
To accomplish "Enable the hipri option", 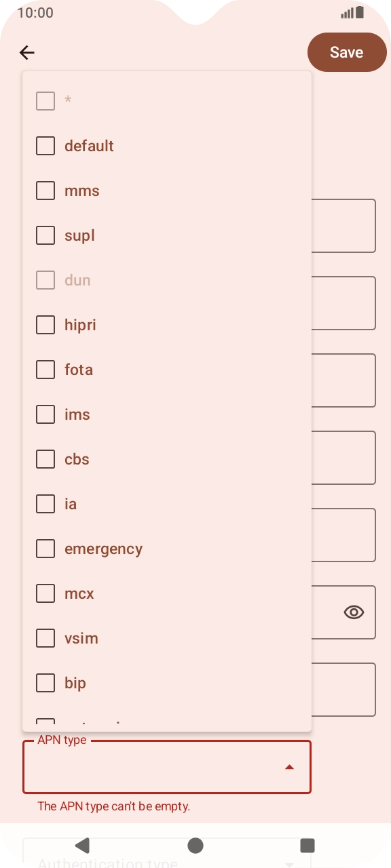I will point(45,325).
